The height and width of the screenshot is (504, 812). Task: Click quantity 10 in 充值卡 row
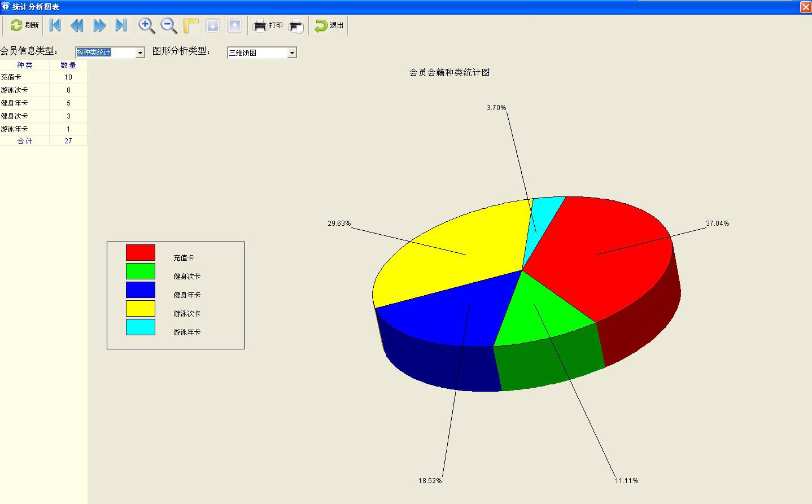(x=68, y=77)
